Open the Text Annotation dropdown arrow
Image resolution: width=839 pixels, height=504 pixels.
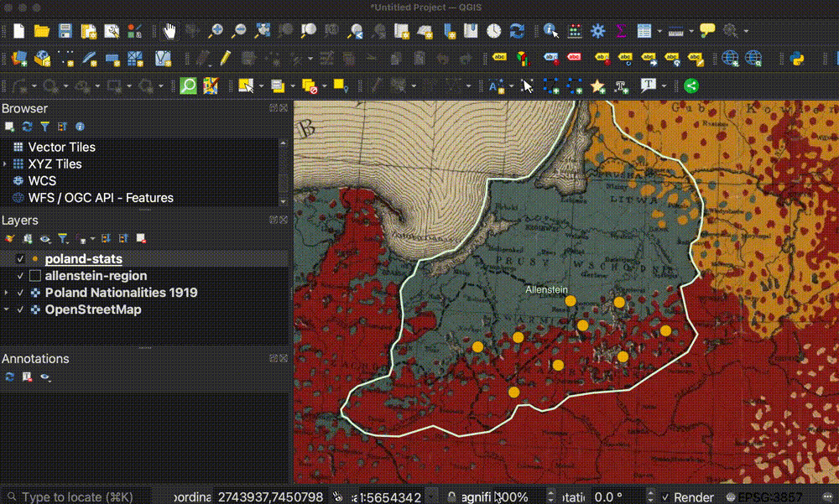(x=664, y=86)
